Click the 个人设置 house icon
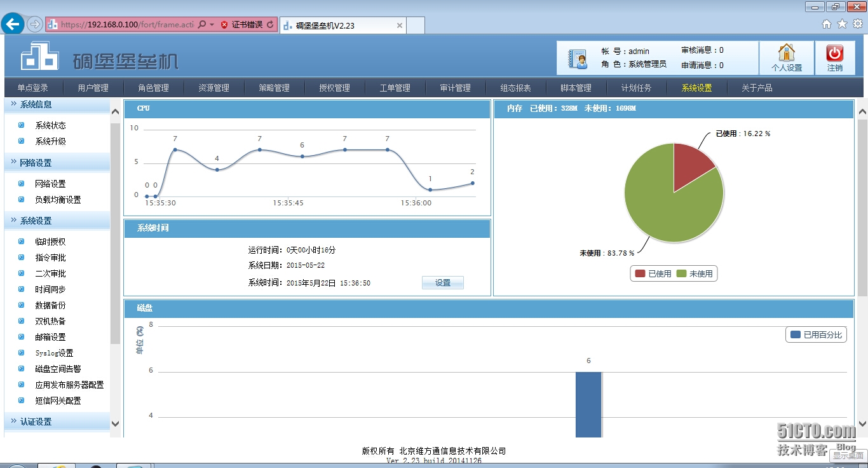This screenshot has height=468, width=868. click(787, 53)
